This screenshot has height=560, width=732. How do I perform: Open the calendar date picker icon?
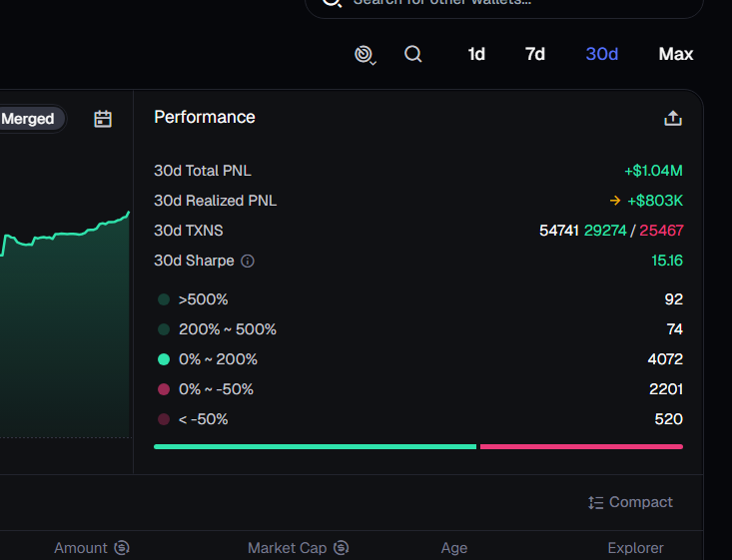pos(103,119)
